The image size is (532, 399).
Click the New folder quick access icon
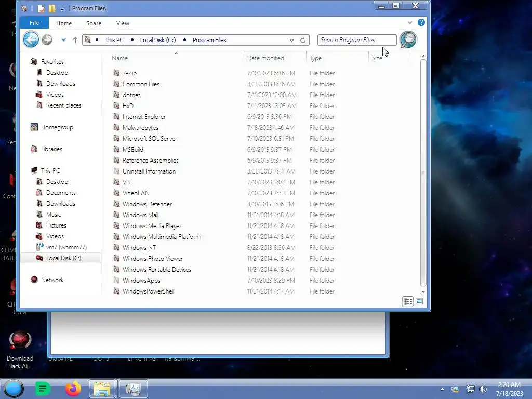(x=52, y=8)
